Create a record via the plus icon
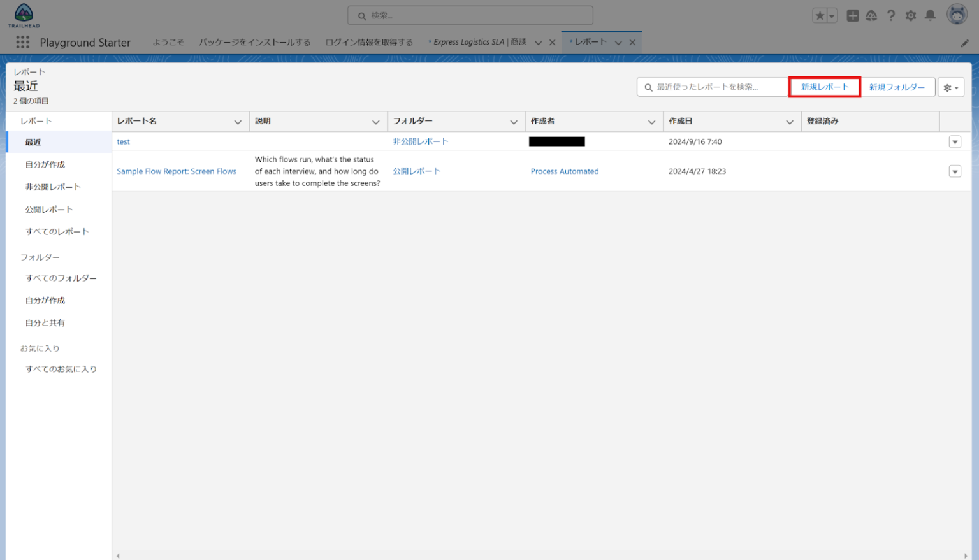The width and height of the screenshot is (979, 560). click(852, 15)
